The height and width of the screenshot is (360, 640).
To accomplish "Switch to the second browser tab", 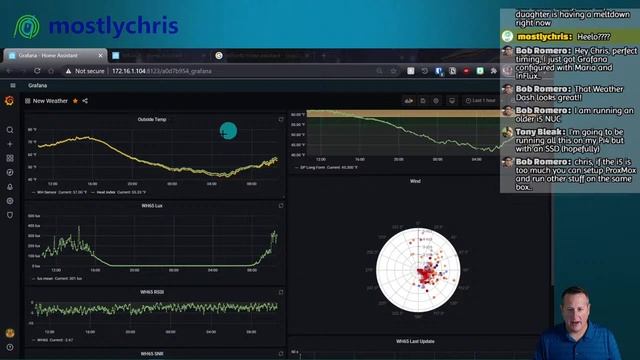I will [160, 56].
